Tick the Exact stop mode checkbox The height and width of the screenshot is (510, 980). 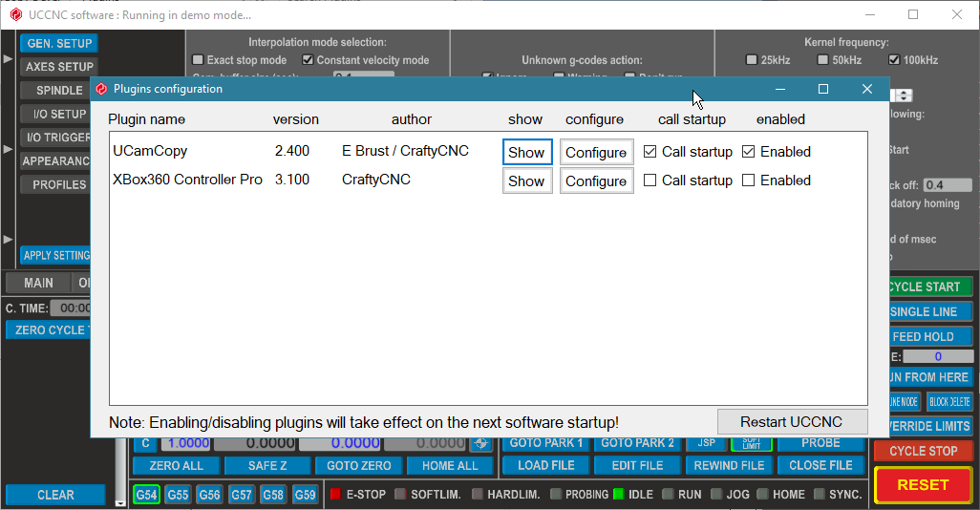click(x=198, y=60)
